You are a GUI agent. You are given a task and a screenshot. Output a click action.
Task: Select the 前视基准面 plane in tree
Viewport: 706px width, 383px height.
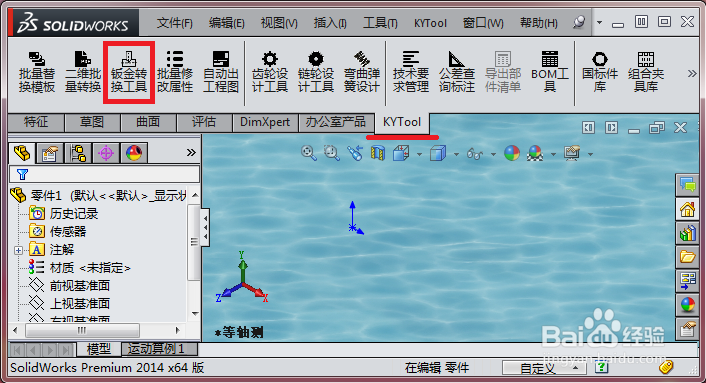80,285
